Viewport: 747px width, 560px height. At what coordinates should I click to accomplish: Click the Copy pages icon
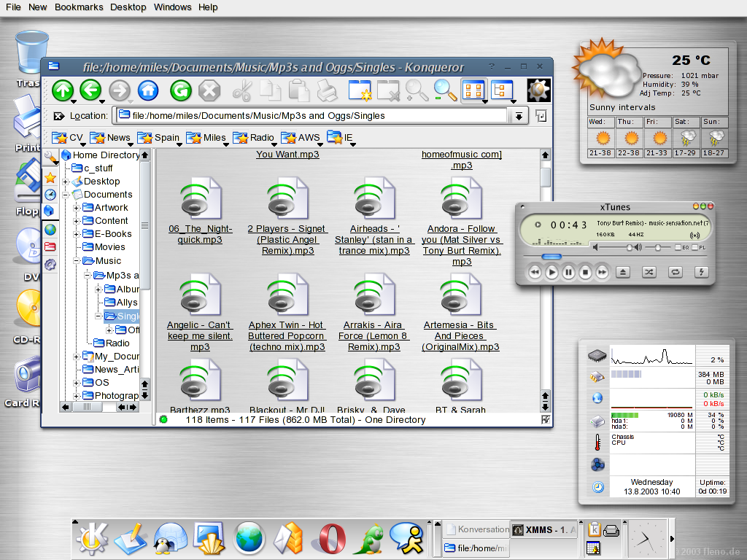(x=270, y=90)
